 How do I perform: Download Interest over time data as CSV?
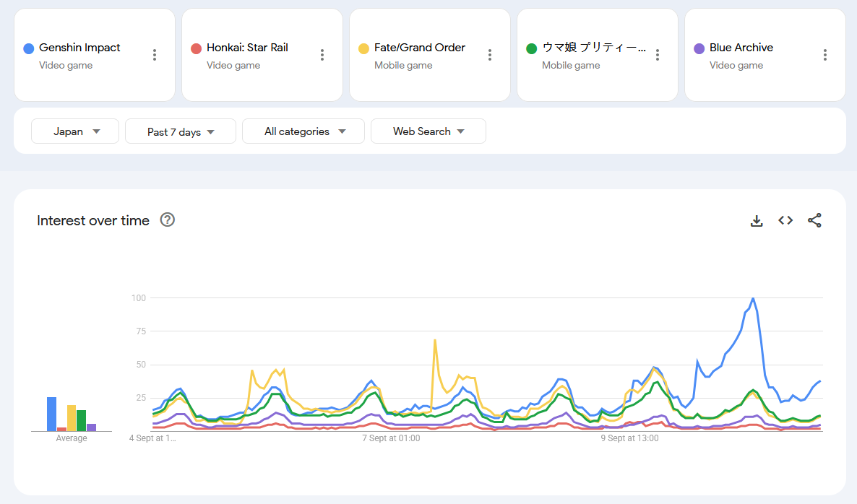(x=757, y=221)
